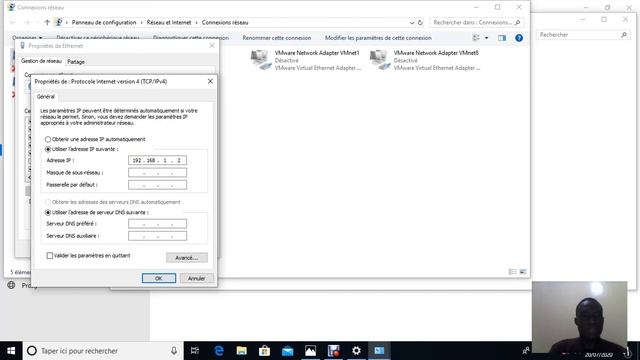Open the recorder app icon next to Photos

pyautogui.click(x=333, y=351)
